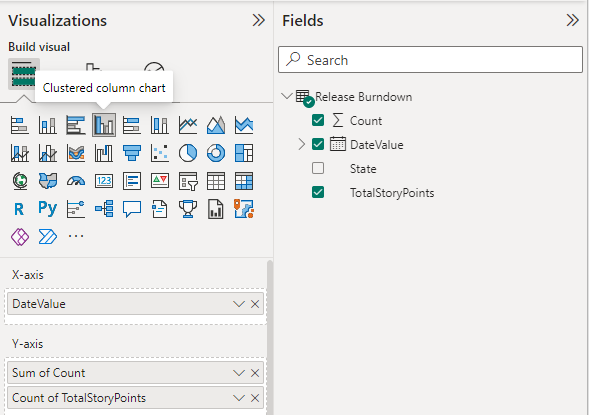Open the Build visual tab icon
589x415 pixels.
click(24, 74)
